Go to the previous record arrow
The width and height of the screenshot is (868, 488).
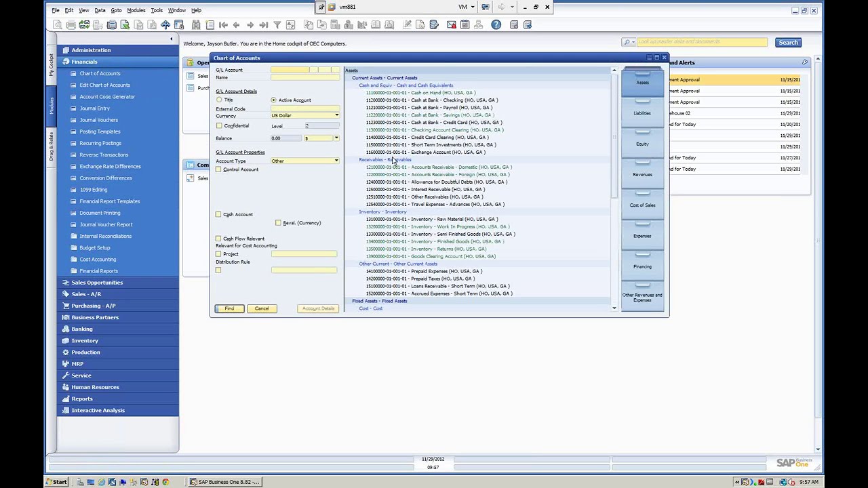237,25
